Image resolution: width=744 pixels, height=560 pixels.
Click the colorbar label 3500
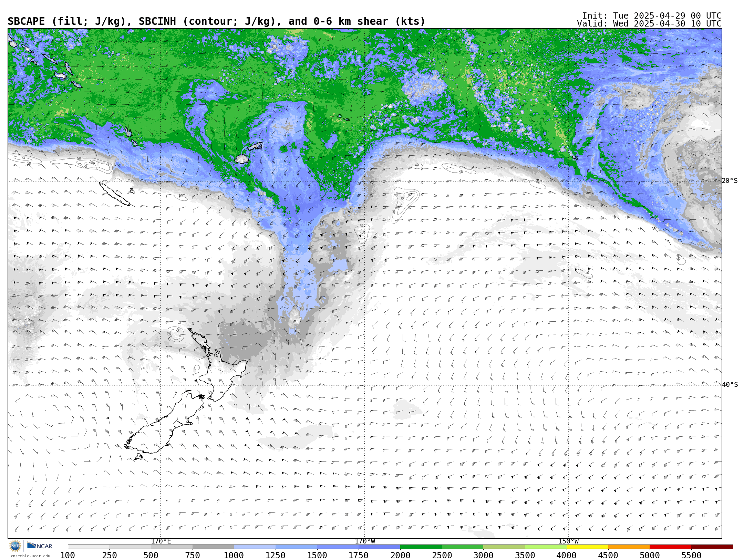coord(525,555)
